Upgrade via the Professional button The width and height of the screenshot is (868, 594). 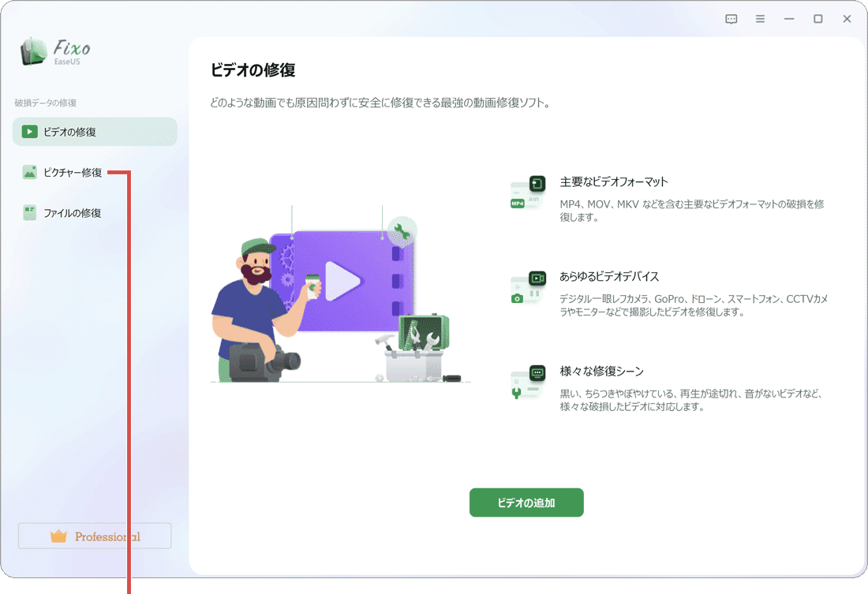pyautogui.click(x=95, y=536)
